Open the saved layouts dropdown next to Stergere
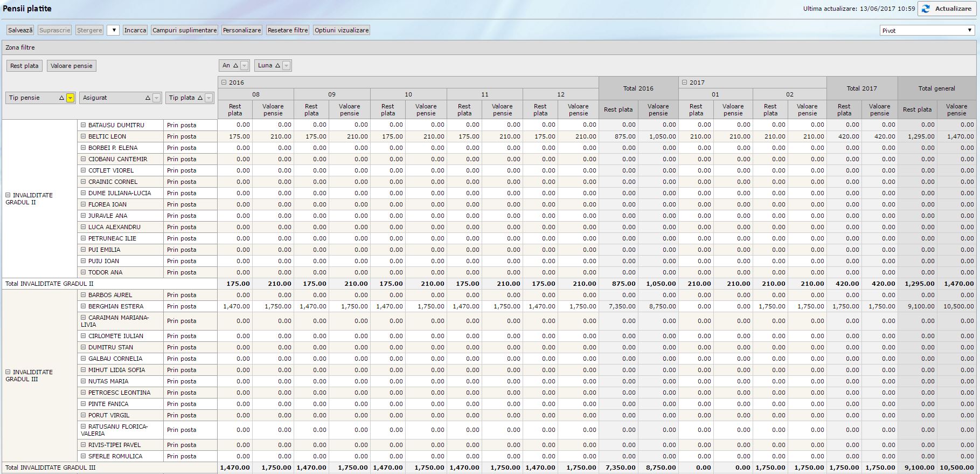This screenshot has width=980, height=474. (113, 30)
